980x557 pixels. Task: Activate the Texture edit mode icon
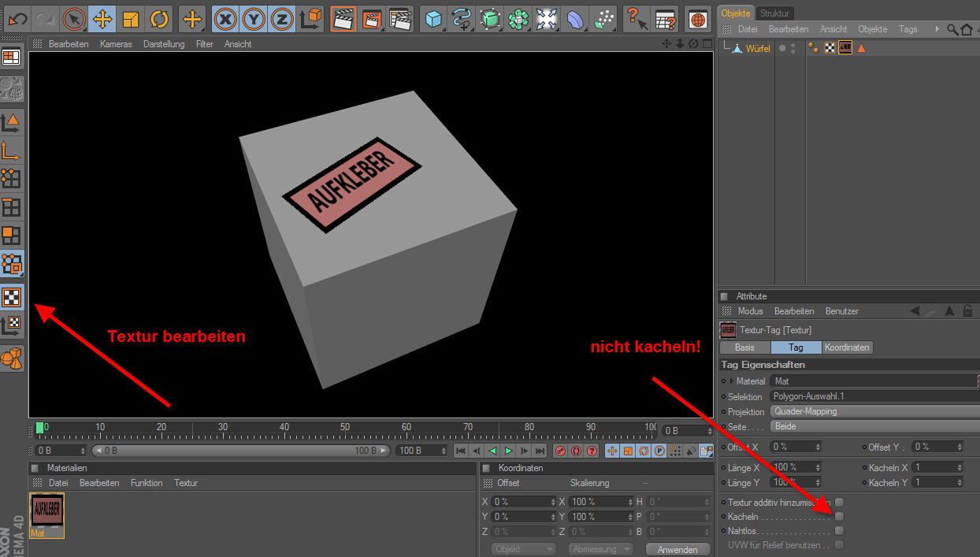tap(12, 297)
